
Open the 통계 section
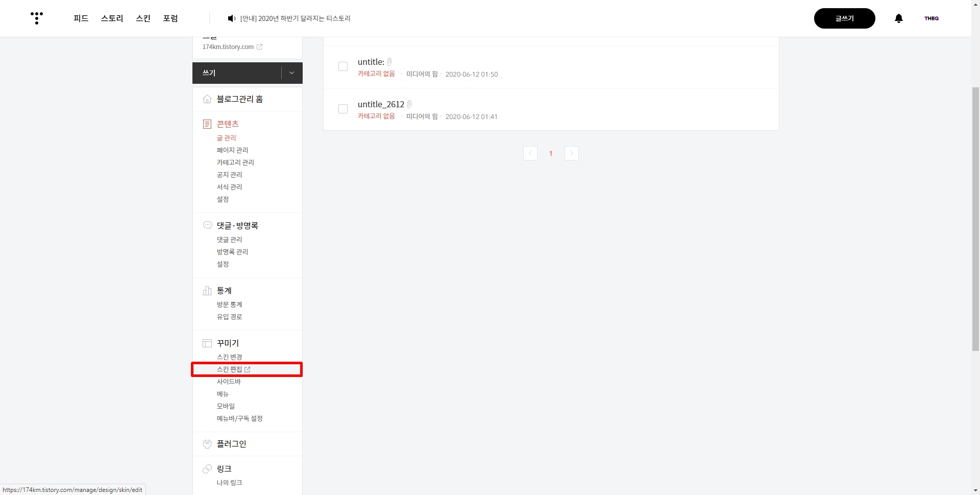point(224,291)
